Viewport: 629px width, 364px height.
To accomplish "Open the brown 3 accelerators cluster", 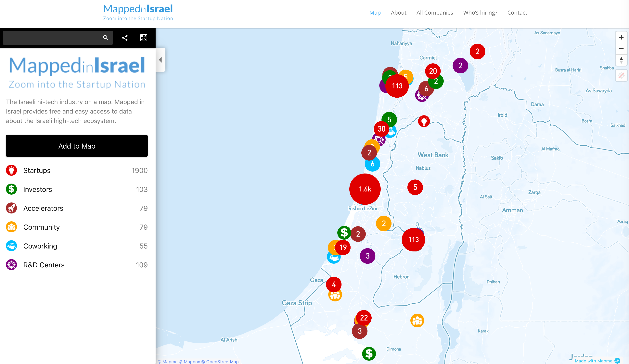I will [359, 331].
